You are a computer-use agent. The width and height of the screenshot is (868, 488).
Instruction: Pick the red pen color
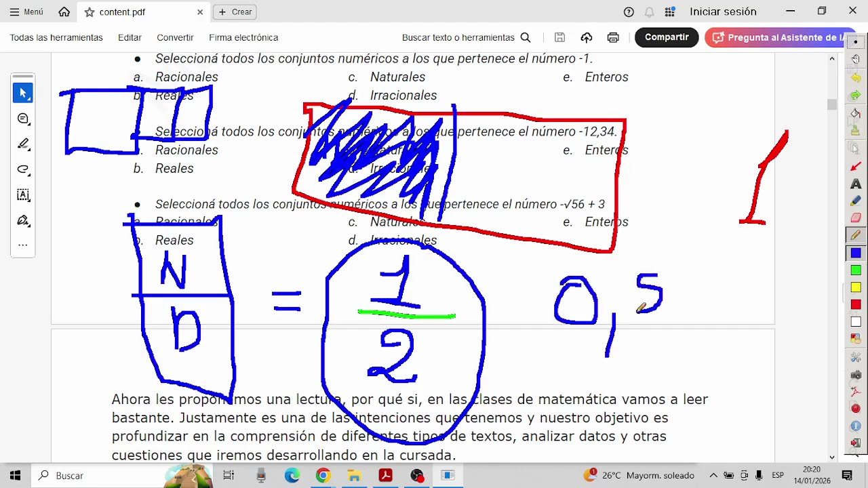coord(856,305)
